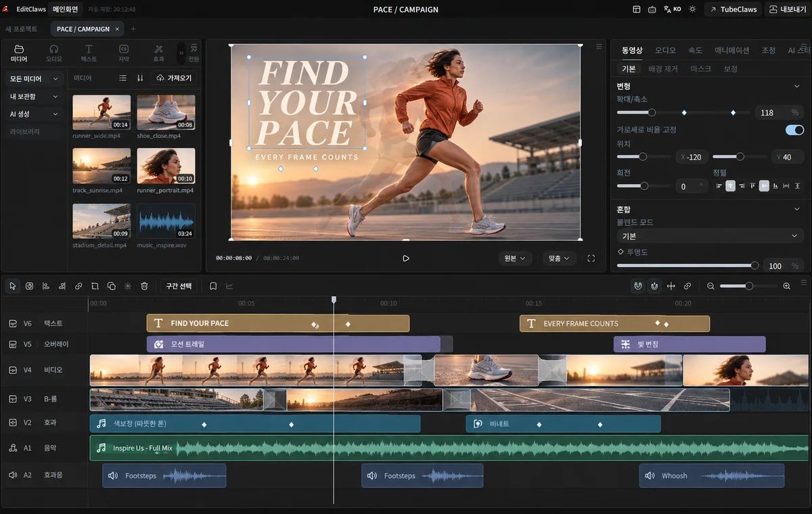Open the 모든 미디어 dropdown
Image resolution: width=812 pixels, height=514 pixels.
[34, 79]
